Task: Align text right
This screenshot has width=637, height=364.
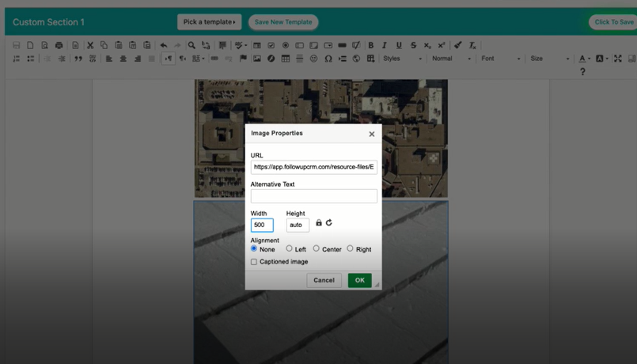Action: pos(138,59)
